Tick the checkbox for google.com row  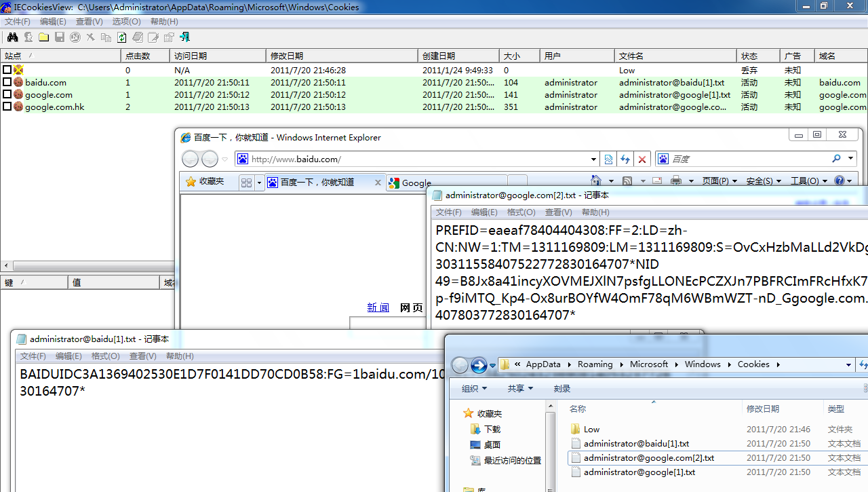click(x=7, y=94)
